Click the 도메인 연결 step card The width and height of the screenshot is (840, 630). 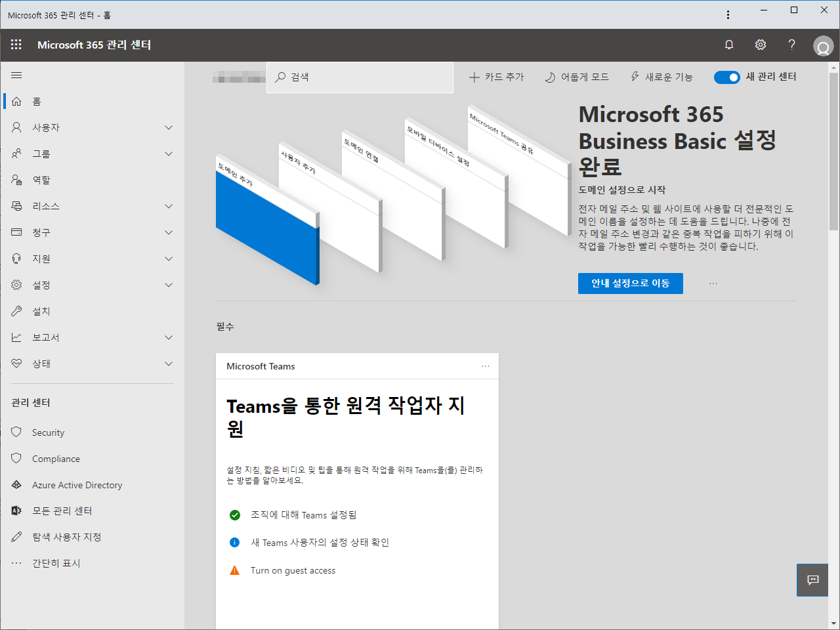tap(393, 195)
